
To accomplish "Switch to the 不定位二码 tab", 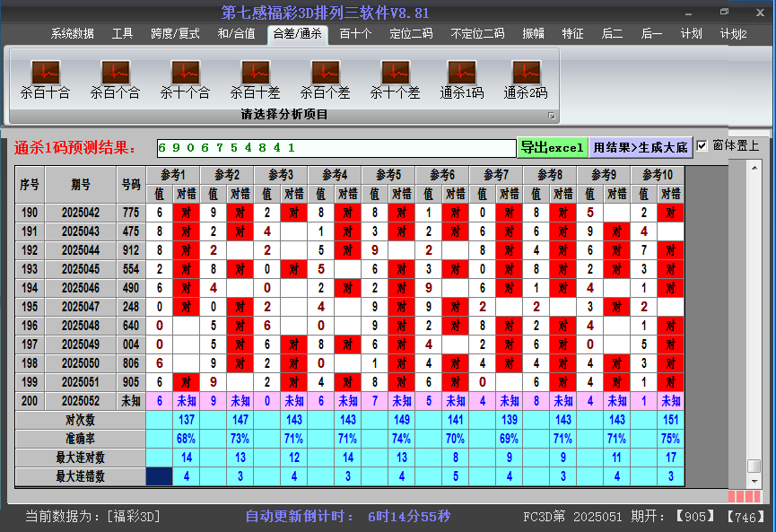I will 477,34.
